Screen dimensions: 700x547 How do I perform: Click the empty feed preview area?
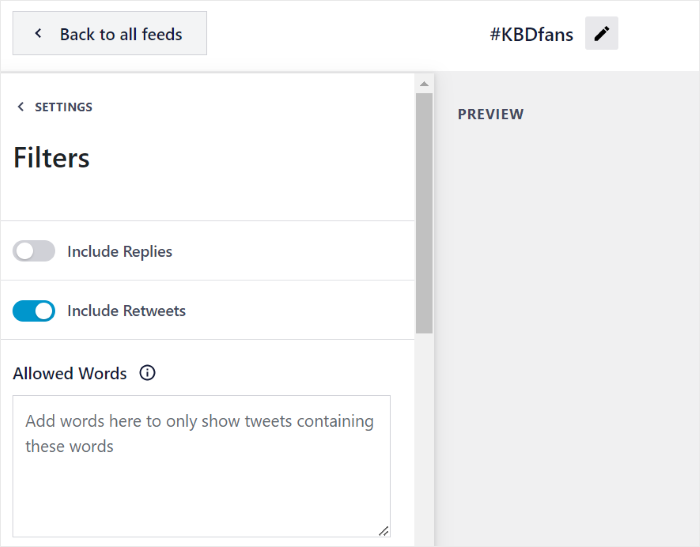tap(567, 330)
